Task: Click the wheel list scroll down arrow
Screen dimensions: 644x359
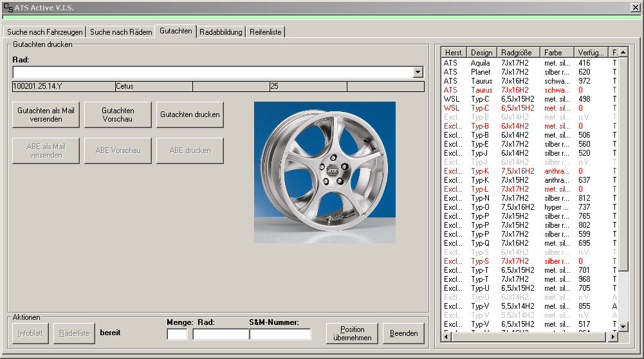Action: click(623, 327)
